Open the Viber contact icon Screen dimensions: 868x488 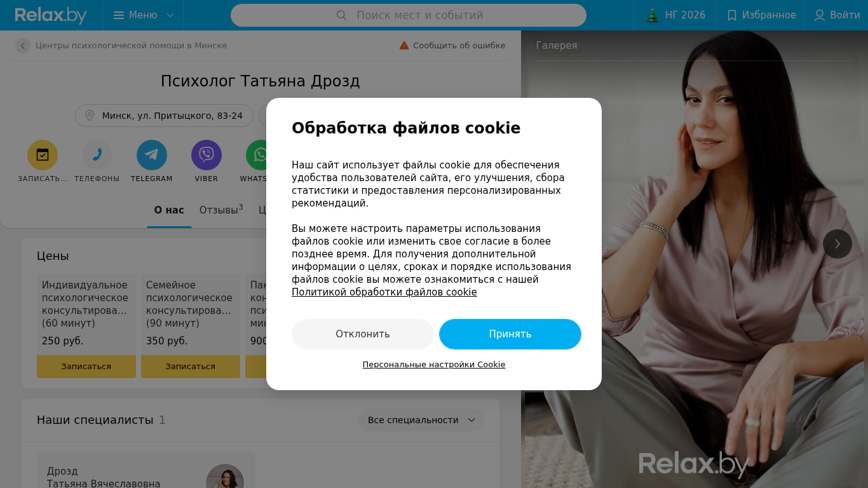207,155
